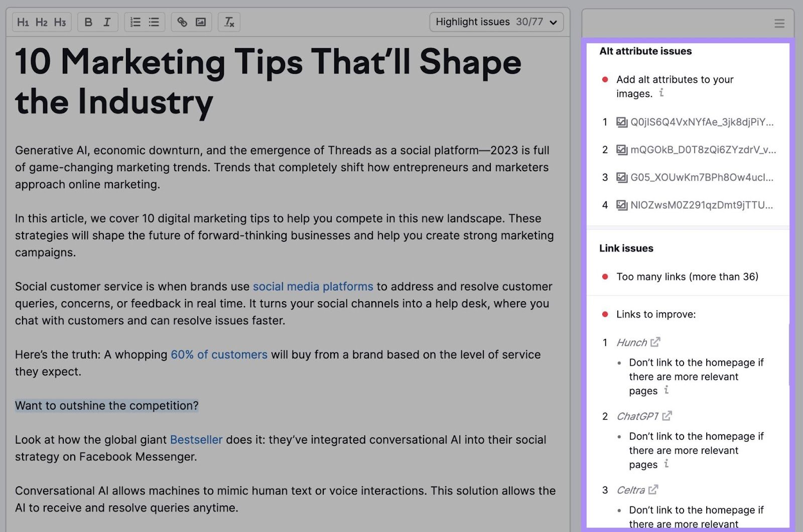
Task: Click the info icon under the Hunch recommendation
Action: point(666,390)
